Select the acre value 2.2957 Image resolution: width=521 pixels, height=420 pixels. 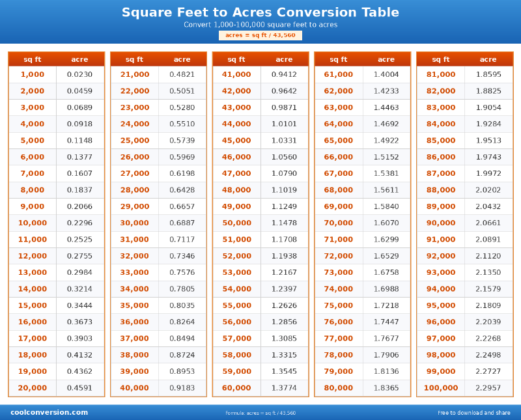tap(488, 388)
